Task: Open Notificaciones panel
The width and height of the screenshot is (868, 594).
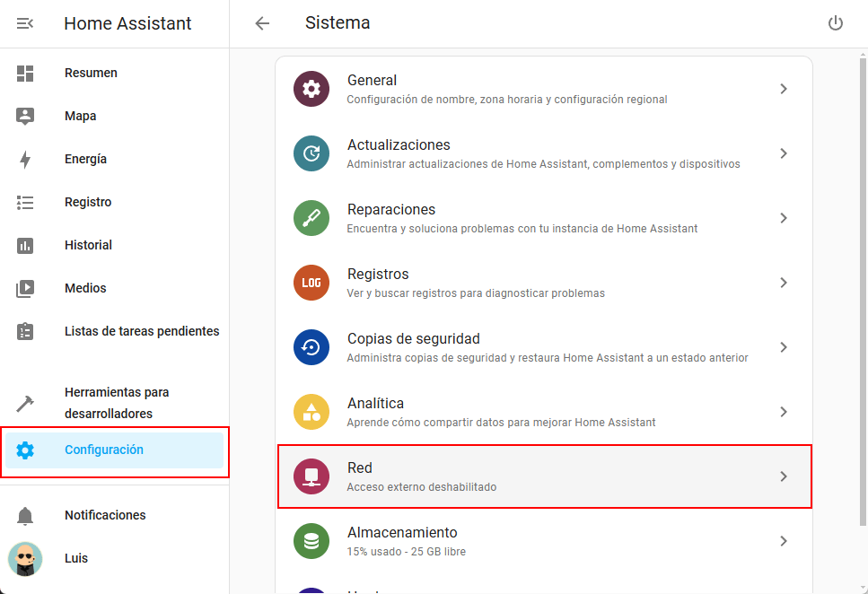Action: [x=105, y=515]
